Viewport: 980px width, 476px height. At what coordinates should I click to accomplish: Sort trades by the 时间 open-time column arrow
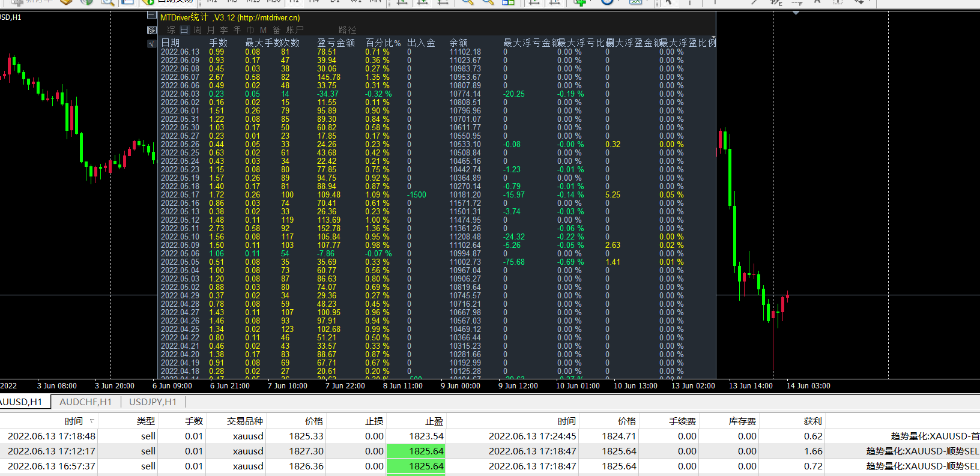[x=92, y=421]
